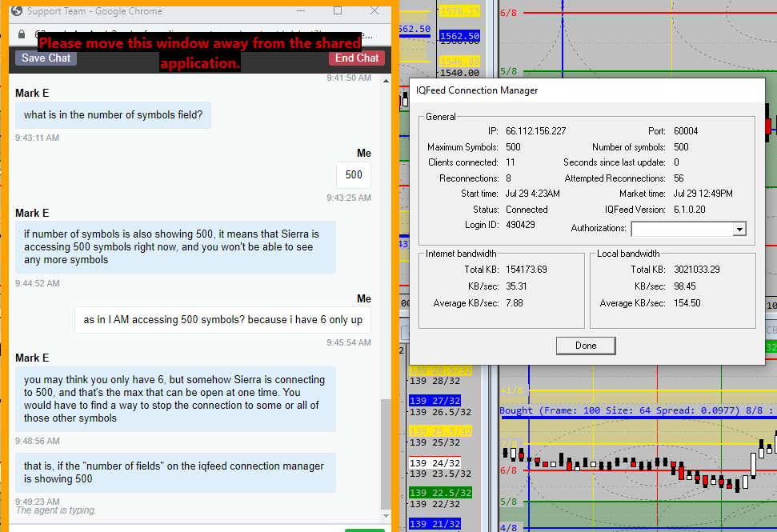Close the Support Team Chrome window
Image resolution: width=777 pixels, height=532 pixels.
(x=374, y=10)
